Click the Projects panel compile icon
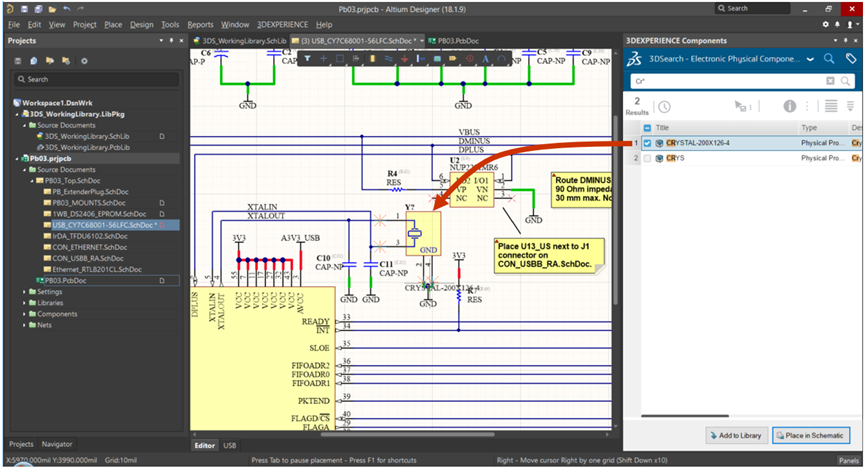The height and width of the screenshot is (468, 865). (x=34, y=61)
